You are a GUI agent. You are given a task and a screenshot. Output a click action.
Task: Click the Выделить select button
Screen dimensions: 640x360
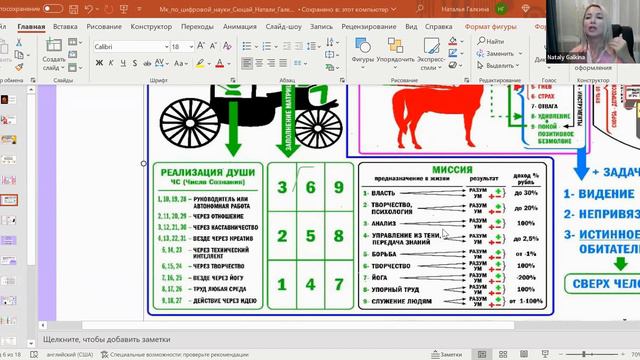(498, 65)
